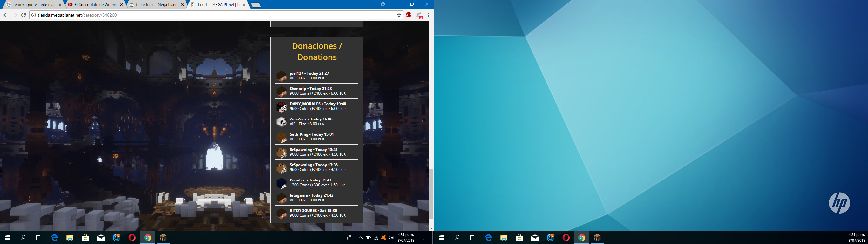Image resolution: width=868 pixels, height=244 pixels.
Task: Click the page scrollbar up arrow
Action: (431, 24)
